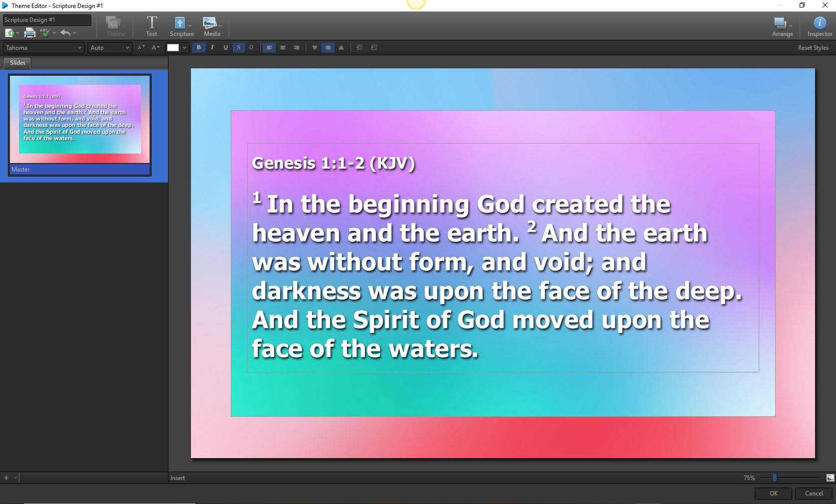The width and height of the screenshot is (836, 504).
Task: Switch to the Slides tab
Action: 17,63
